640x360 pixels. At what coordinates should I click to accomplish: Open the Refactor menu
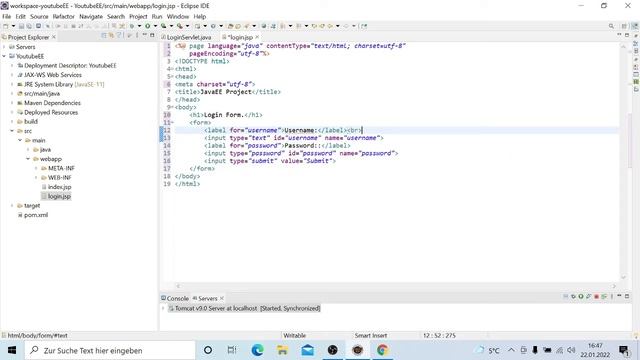coord(64,16)
